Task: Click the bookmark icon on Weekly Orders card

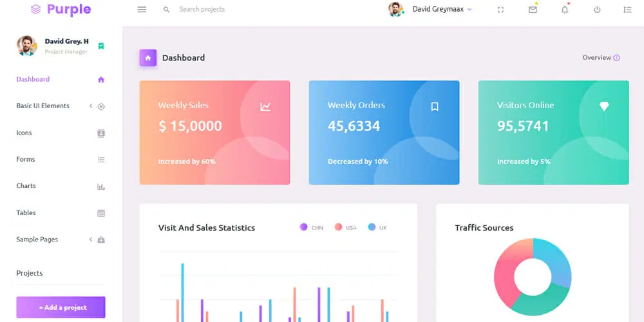Action: tap(435, 107)
